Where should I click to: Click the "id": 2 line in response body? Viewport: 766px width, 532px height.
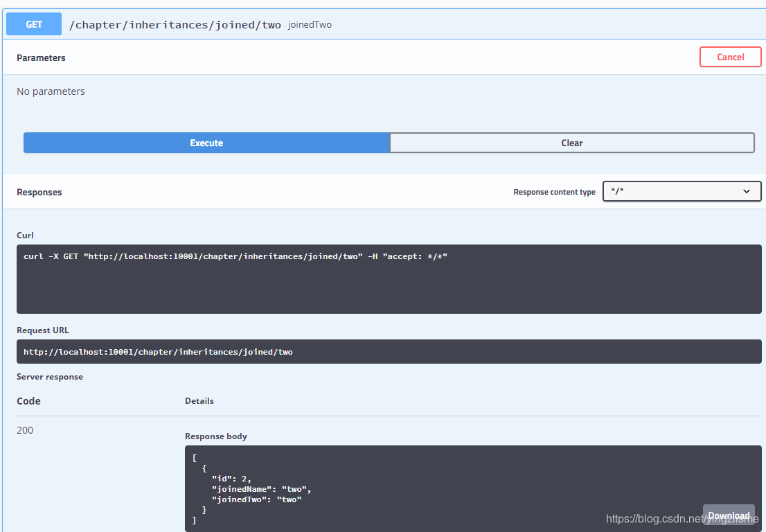point(231,479)
